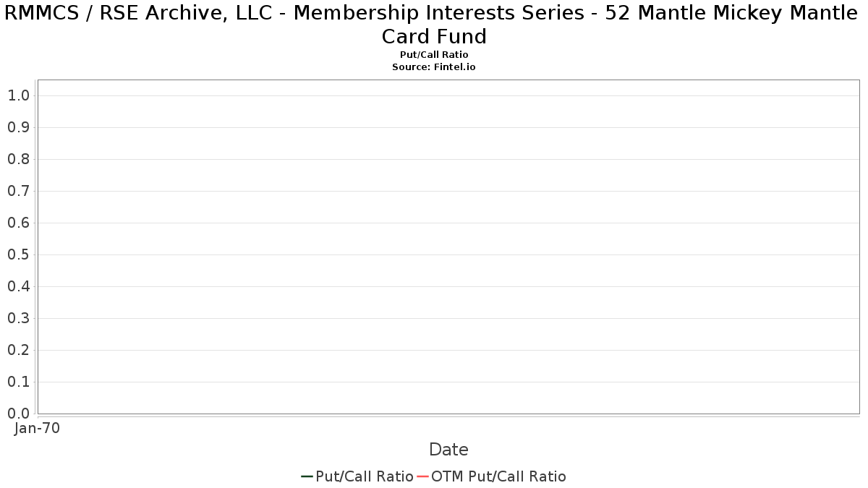The width and height of the screenshot is (868, 488).
Task: Click the Source: Fintel.io text
Action: 434,67
